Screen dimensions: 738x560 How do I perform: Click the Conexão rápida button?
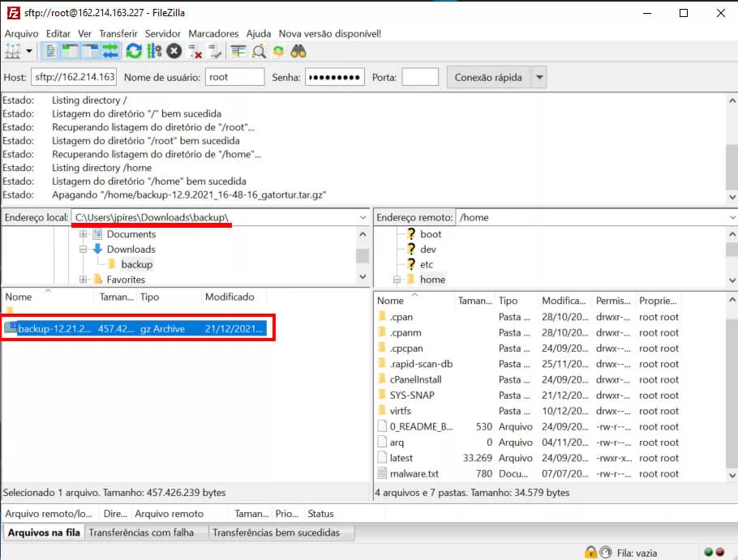(488, 77)
